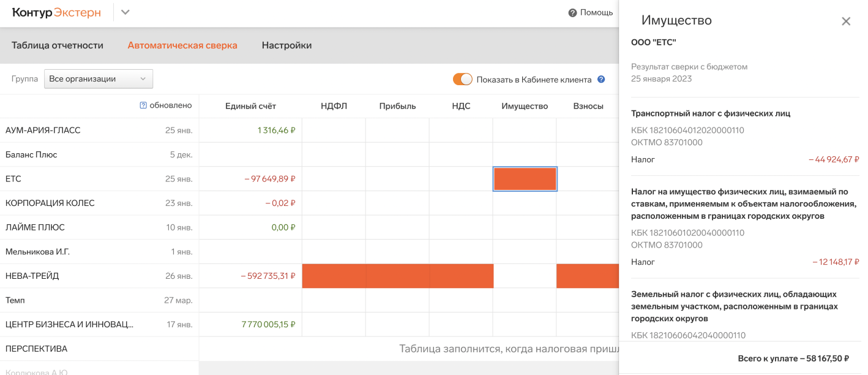The width and height of the screenshot is (868, 375).
Task: Click the Единый счёт column header
Action: pos(250,106)
